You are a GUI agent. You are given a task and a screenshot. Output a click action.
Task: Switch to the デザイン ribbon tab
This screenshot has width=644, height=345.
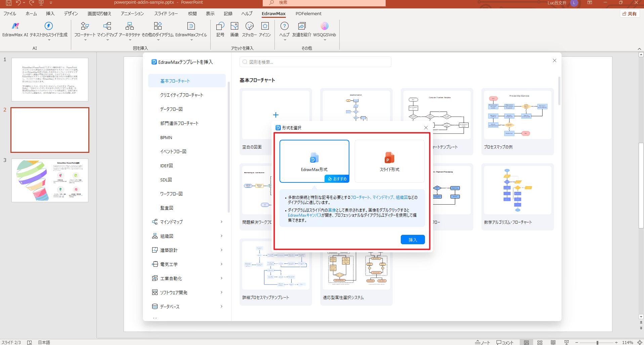[x=71, y=14]
